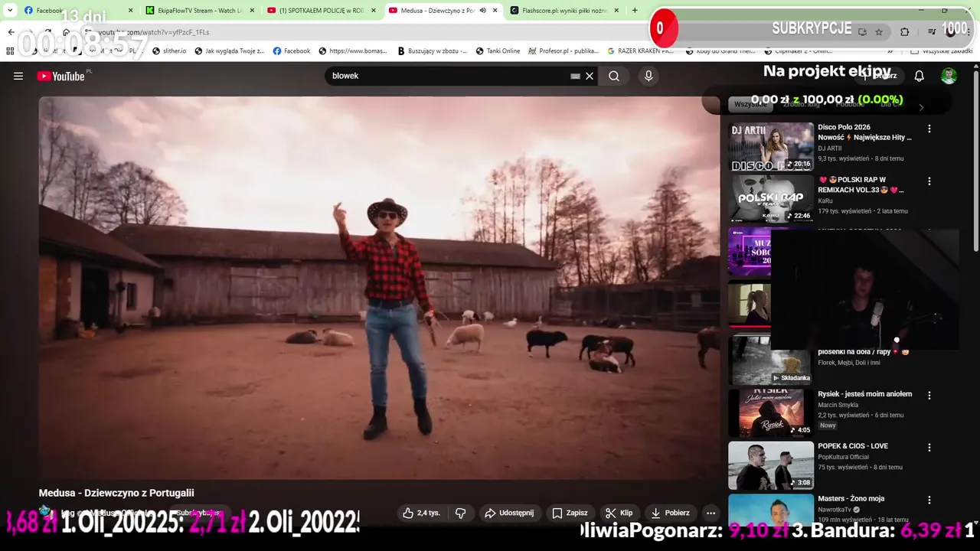980x551 pixels.
Task: Click the Klip clip button
Action: 619,513
